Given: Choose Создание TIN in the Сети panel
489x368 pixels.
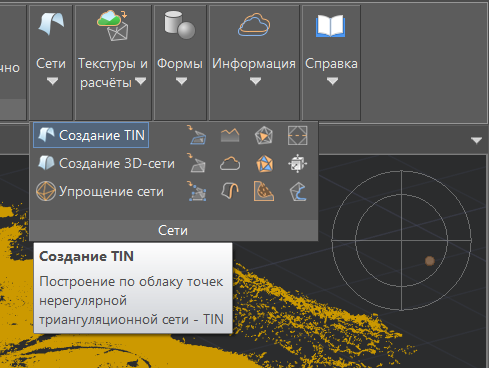Looking at the screenshot, I should click(x=91, y=135).
